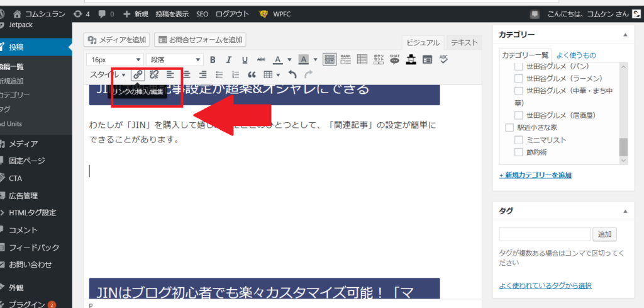
Task: Undo the last edit
Action: tap(292, 74)
